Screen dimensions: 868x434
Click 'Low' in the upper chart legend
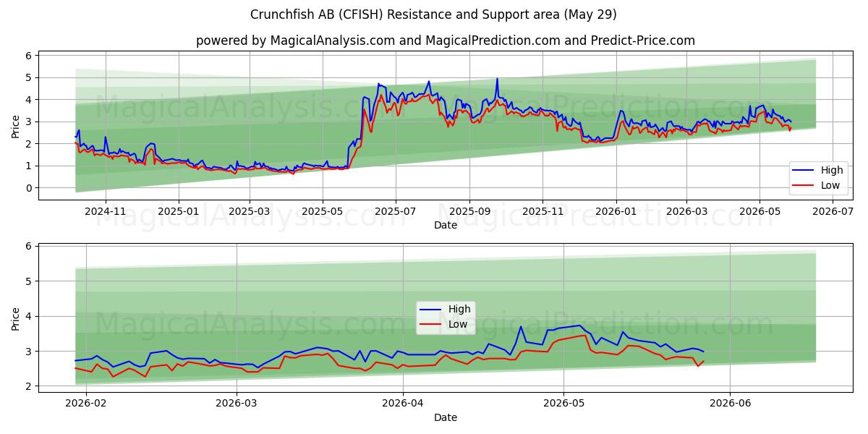tap(830, 185)
